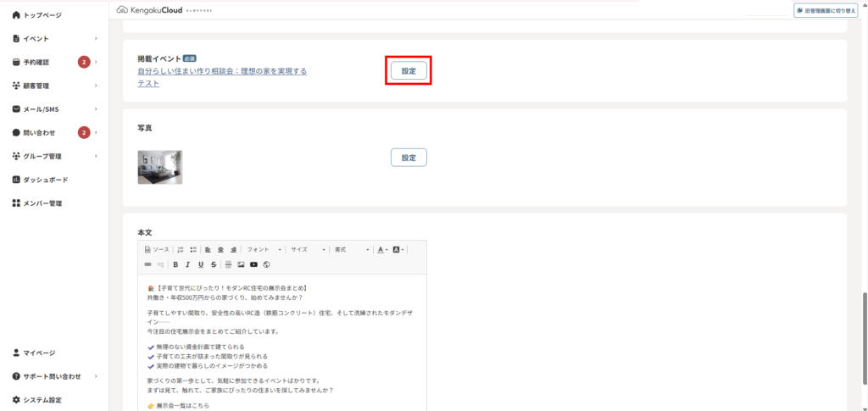Apply strikethrough in the editor toolbar
This screenshot has width=868, height=411.
tap(214, 264)
